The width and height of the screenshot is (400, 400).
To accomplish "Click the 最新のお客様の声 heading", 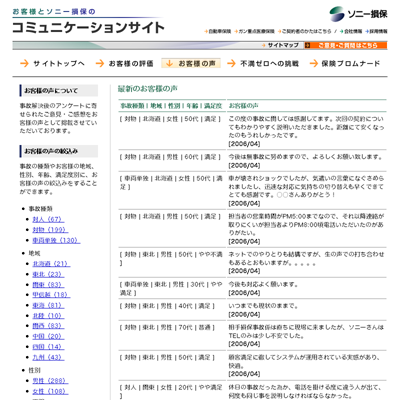I will pos(147,89).
